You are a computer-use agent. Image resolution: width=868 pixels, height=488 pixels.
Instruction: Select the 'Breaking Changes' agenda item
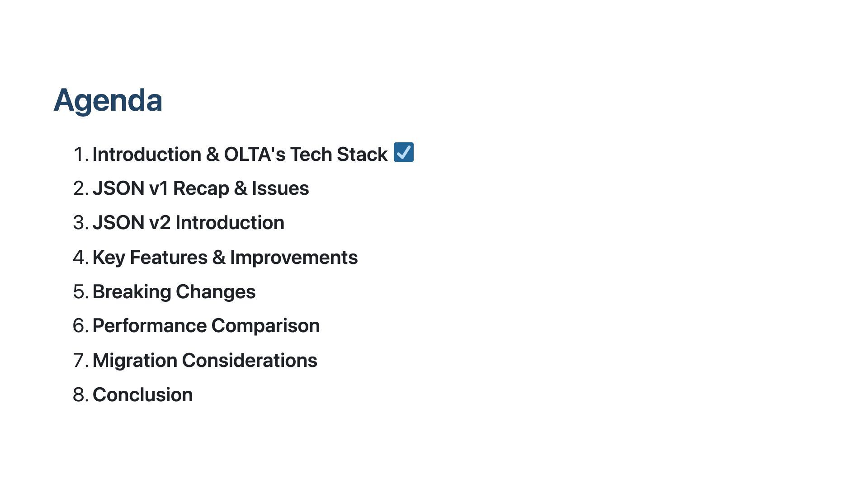click(x=174, y=292)
